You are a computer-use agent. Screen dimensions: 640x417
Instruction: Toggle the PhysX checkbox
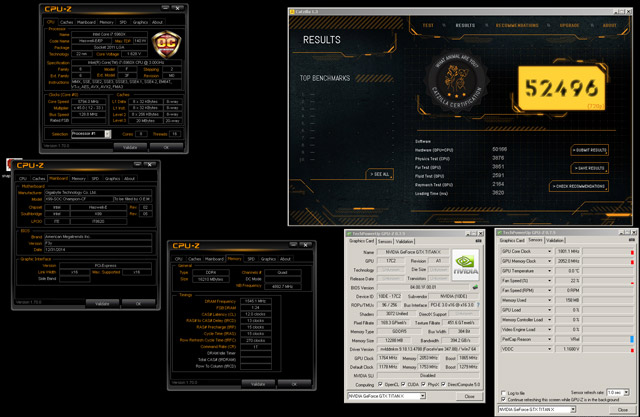[x=423, y=384]
